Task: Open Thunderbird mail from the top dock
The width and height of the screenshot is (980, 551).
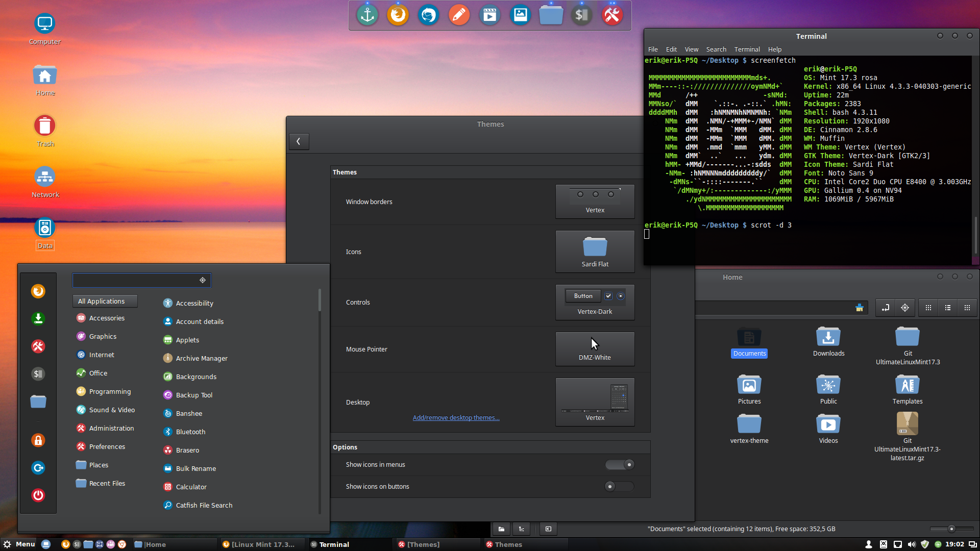Action: coord(429,15)
